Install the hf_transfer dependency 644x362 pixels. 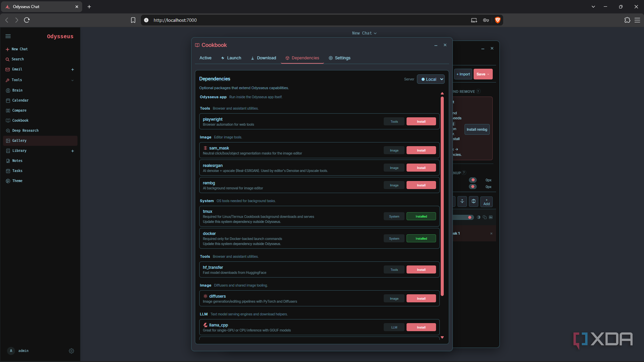[x=421, y=270]
